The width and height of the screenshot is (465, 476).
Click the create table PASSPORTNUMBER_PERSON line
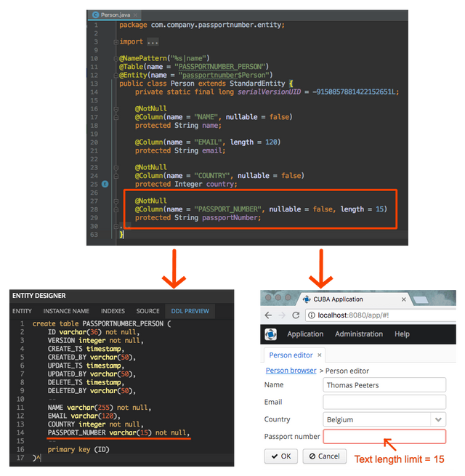(x=102, y=324)
